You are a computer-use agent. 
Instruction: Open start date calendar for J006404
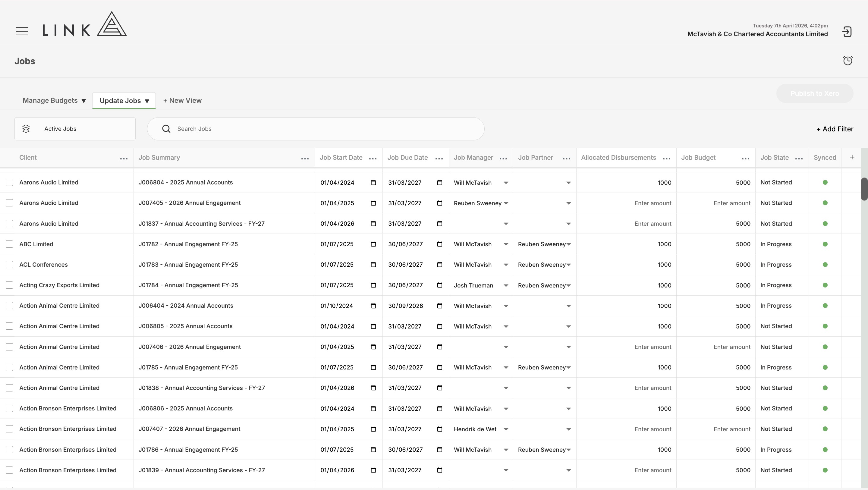[373, 306]
